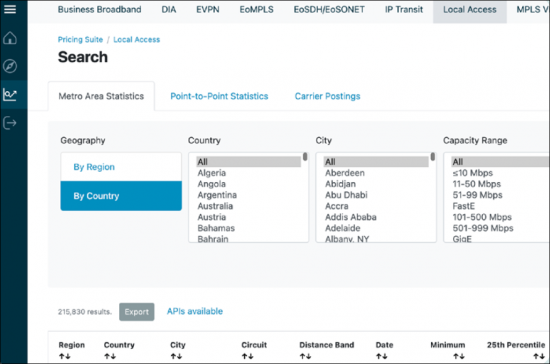Open the IP Transit menu item
The width and height of the screenshot is (550, 364).
pyautogui.click(x=404, y=9)
